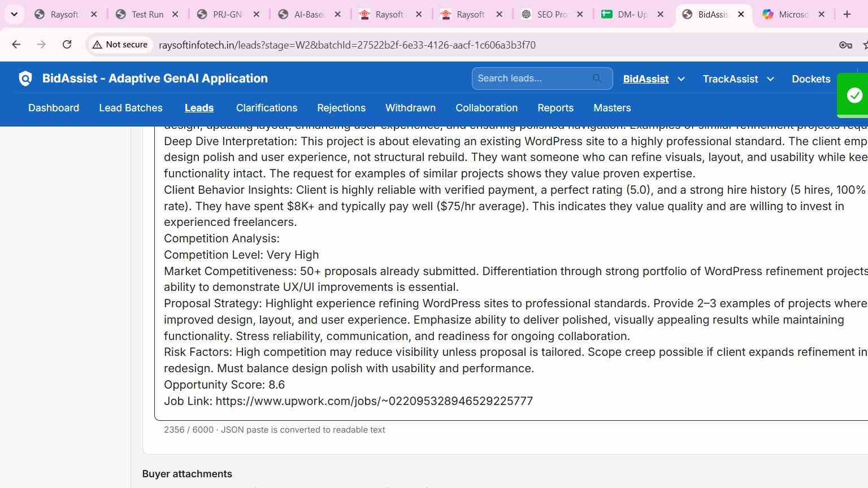Open the Lead Batches menu item
The height and width of the screenshot is (488, 868).
[x=131, y=108]
